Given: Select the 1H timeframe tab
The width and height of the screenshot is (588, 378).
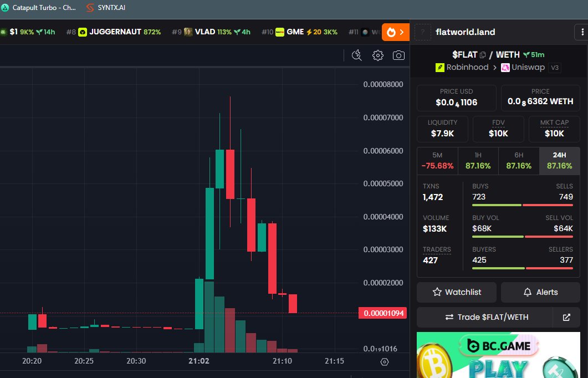Looking at the screenshot, I should [x=478, y=161].
